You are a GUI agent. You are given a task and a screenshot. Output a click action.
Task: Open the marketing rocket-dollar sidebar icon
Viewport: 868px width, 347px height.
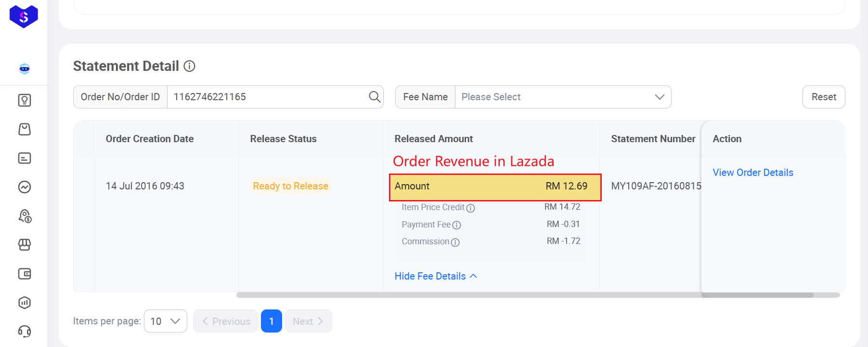[x=25, y=216]
